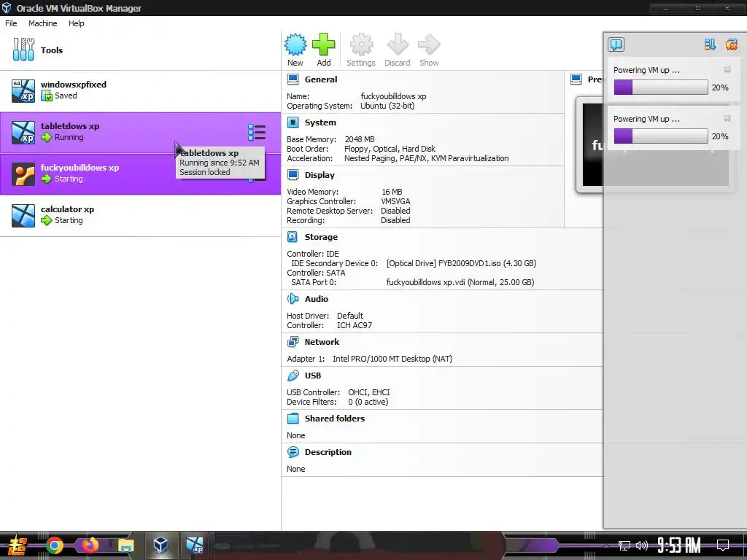The height and width of the screenshot is (560, 747).
Task: Click the notification center toggle icon
Action: click(x=616, y=44)
